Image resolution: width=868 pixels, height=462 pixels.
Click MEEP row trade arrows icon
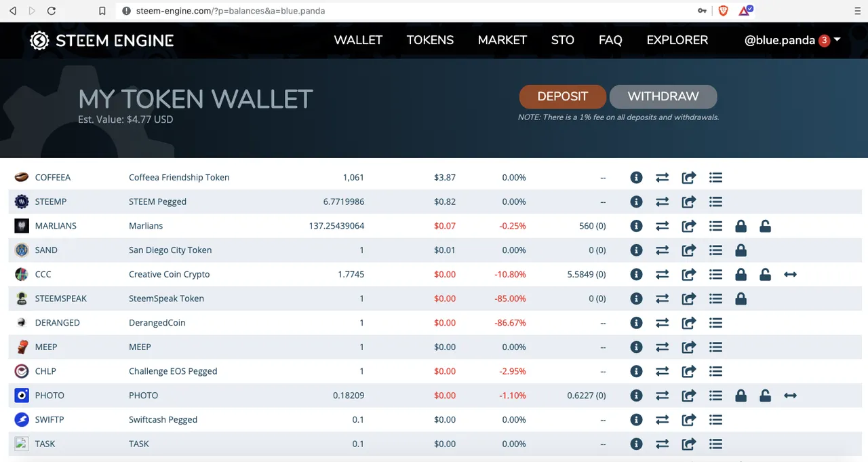point(662,347)
